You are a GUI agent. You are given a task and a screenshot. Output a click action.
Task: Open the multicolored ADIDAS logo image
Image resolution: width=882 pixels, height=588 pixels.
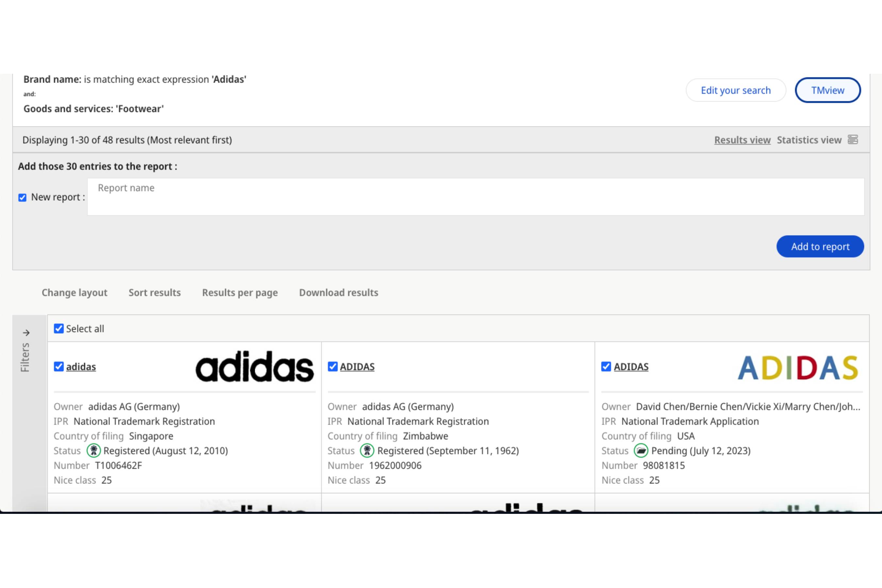pos(798,367)
